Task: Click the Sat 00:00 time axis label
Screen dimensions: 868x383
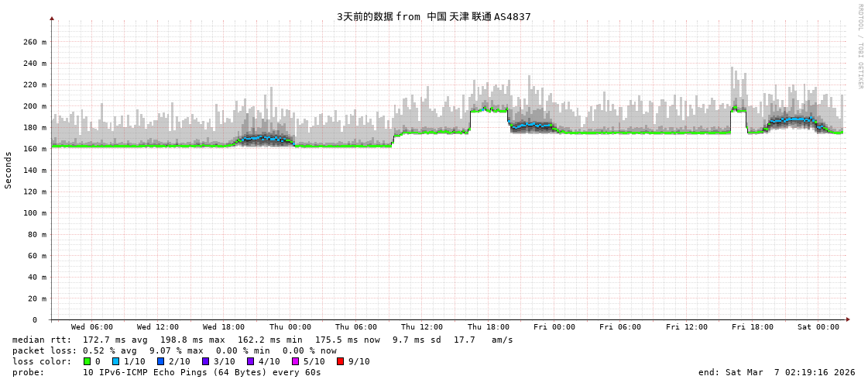Action: (818, 327)
